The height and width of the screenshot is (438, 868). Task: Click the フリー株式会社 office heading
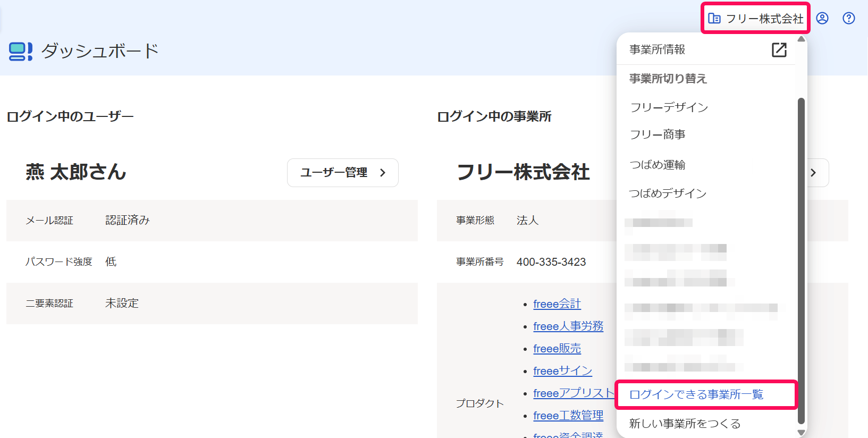(524, 172)
